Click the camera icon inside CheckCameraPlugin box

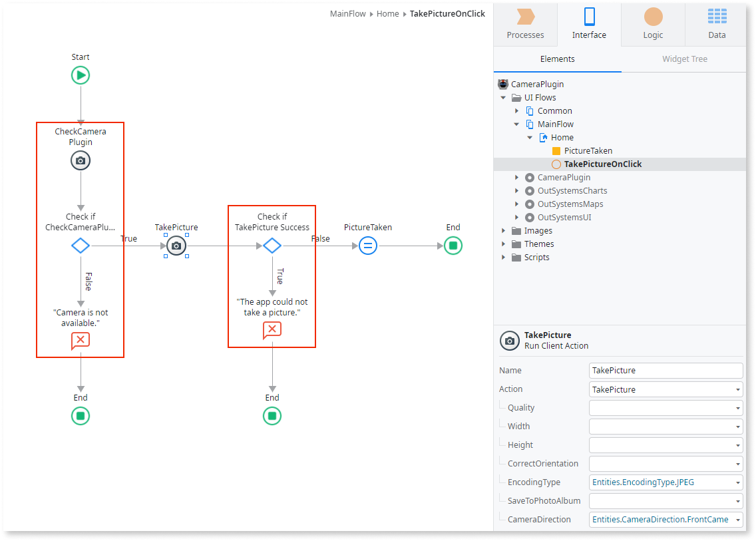(x=80, y=160)
